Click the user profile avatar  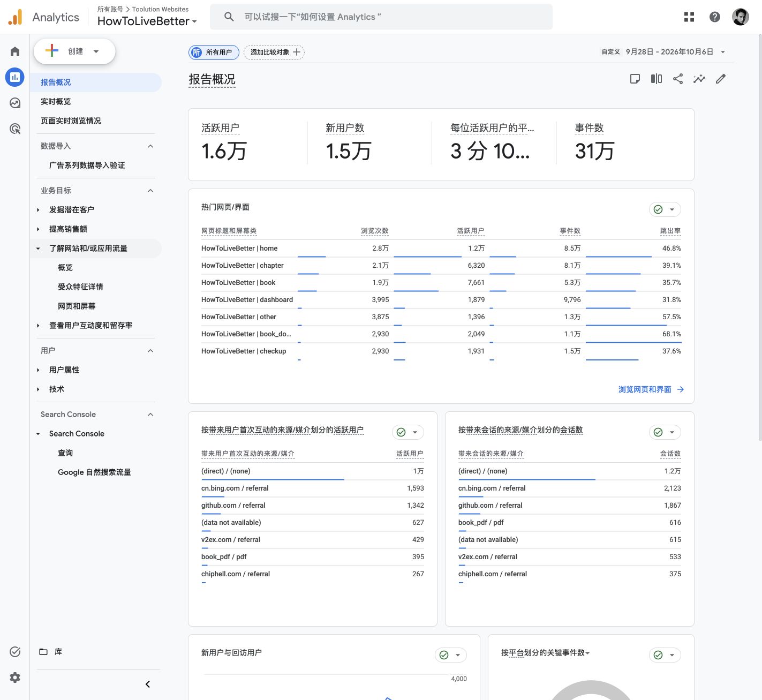741,17
